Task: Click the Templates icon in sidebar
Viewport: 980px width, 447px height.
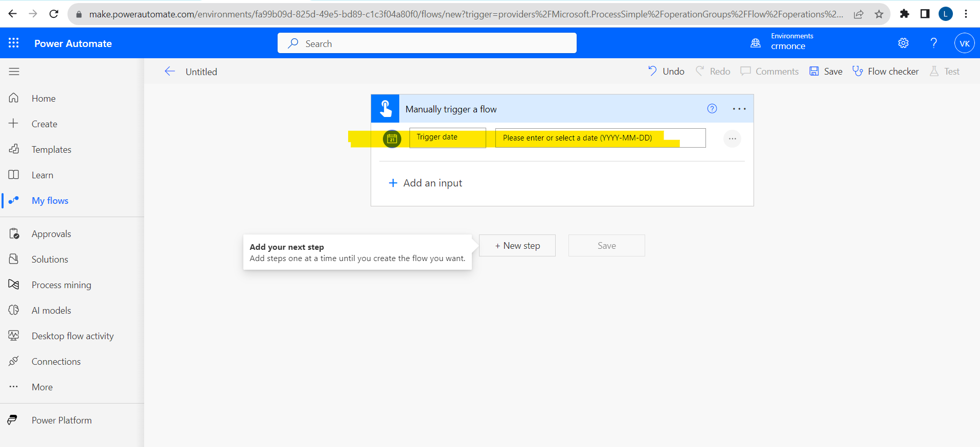Action: click(x=14, y=149)
